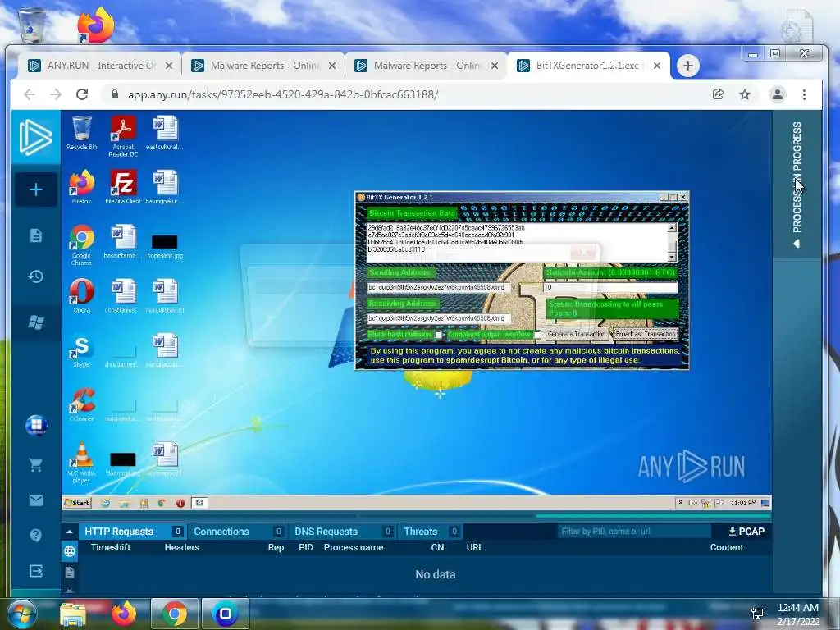840x630 pixels.
Task: Start a new task with plus icon
Action: pyautogui.click(x=36, y=189)
